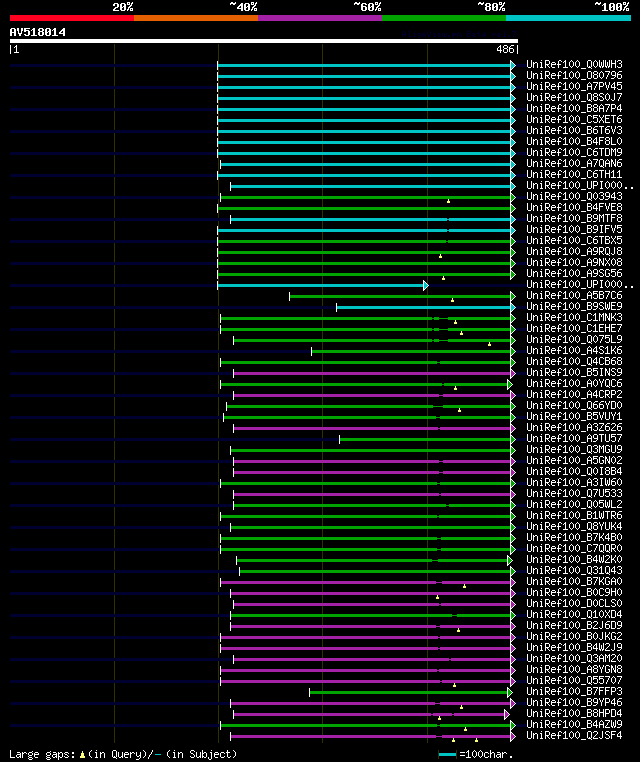The width and height of the screenshot is (640, 762).
Task: Select the UniRef100_Q2JSF4 label
Action: point(574,735)
